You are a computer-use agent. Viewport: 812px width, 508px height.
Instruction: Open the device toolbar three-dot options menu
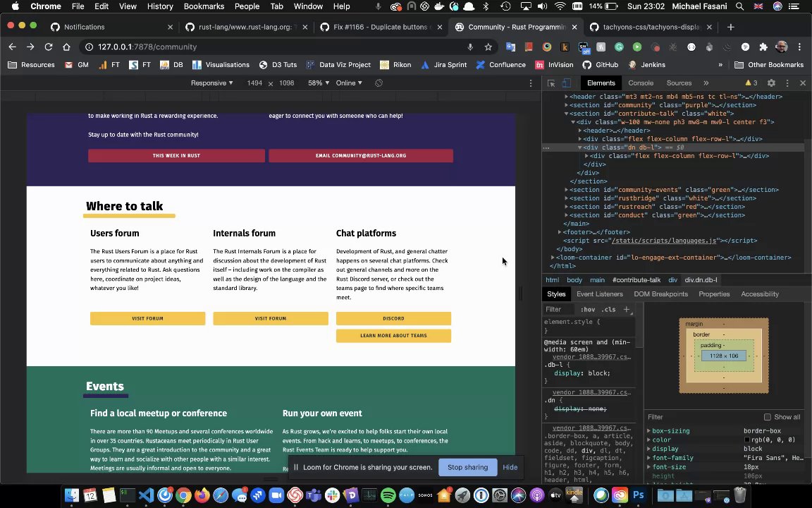530,83
